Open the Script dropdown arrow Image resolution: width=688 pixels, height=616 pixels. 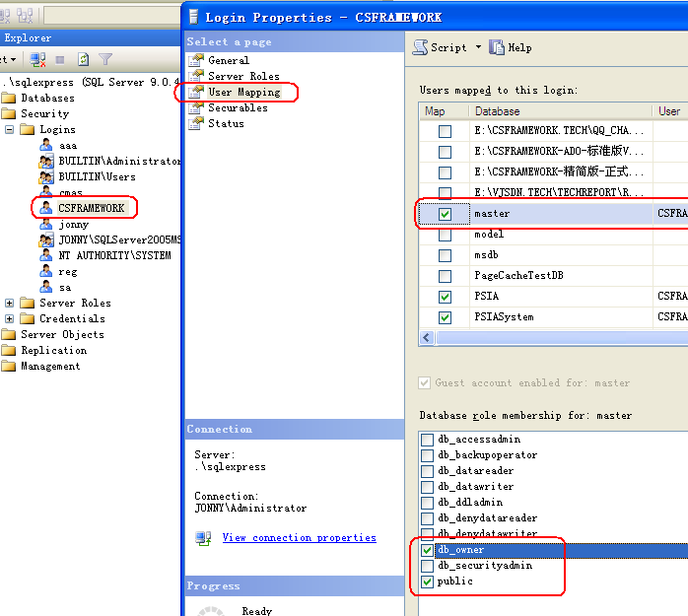(x=478, y=47)
